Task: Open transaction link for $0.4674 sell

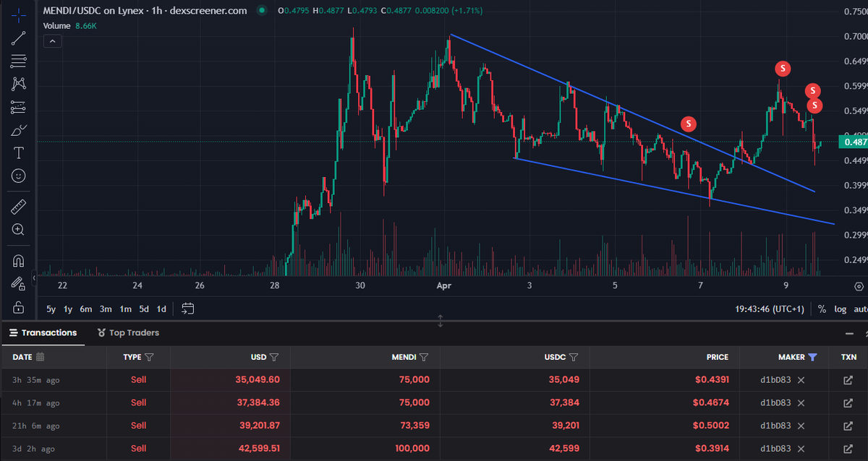Action: (x=848, y=402)
